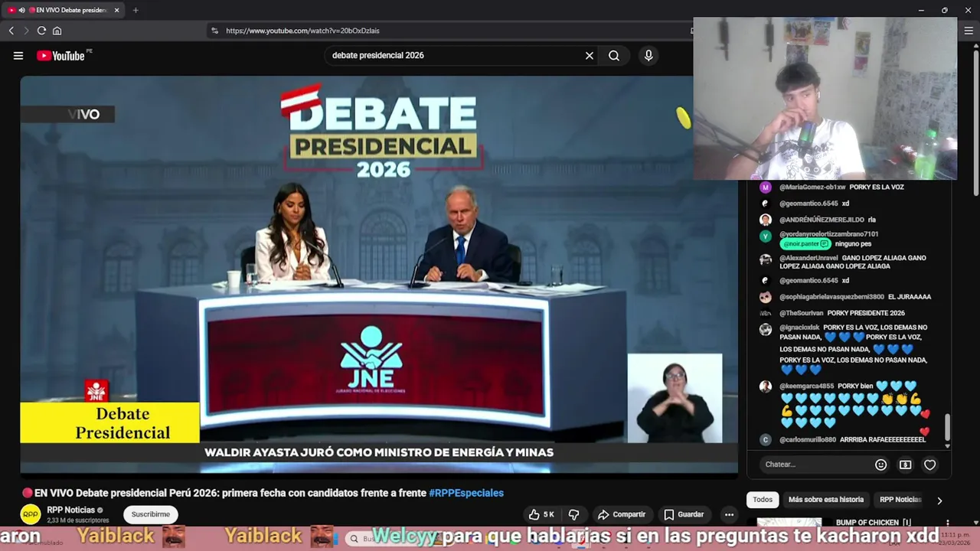
Task: Save the video with Guardar
Action: [684, 514]
